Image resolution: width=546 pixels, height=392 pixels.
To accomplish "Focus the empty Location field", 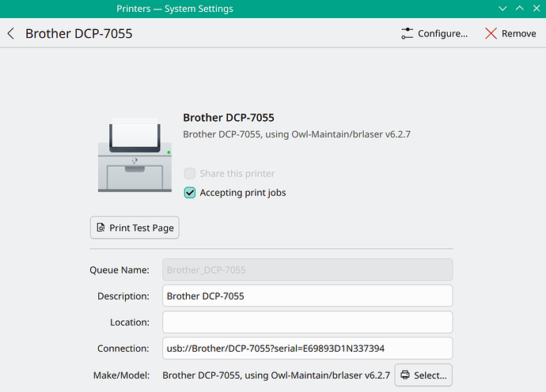I will [x=307, y=322].
